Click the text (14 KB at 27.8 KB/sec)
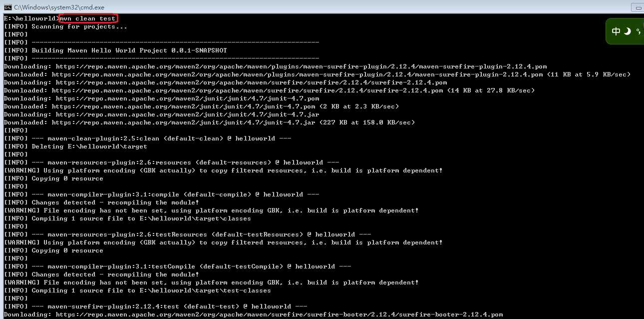Image resolution: width=644 pixels, height=319 pixels. coord(491,90)
